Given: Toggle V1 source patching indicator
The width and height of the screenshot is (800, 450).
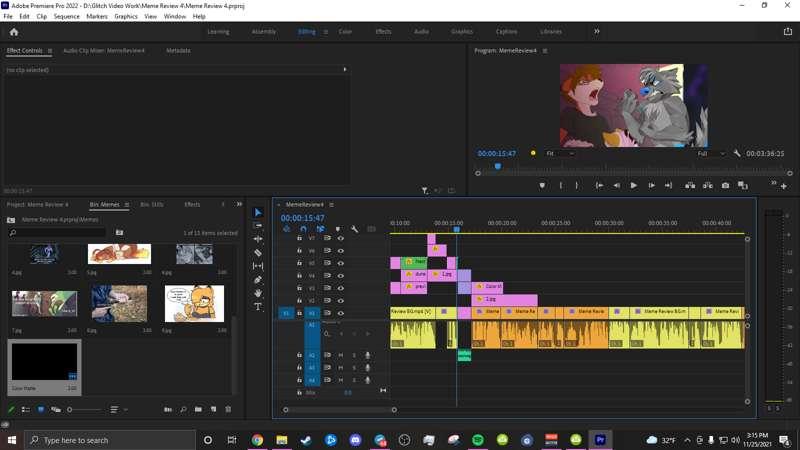Looking at the screenshot, I should click(x=286, y=313).
